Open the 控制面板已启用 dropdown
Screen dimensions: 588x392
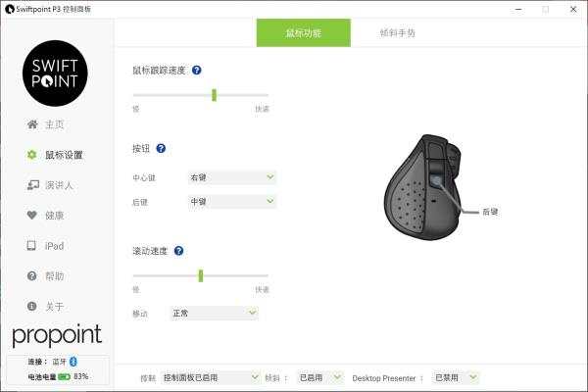coord(210,377)
